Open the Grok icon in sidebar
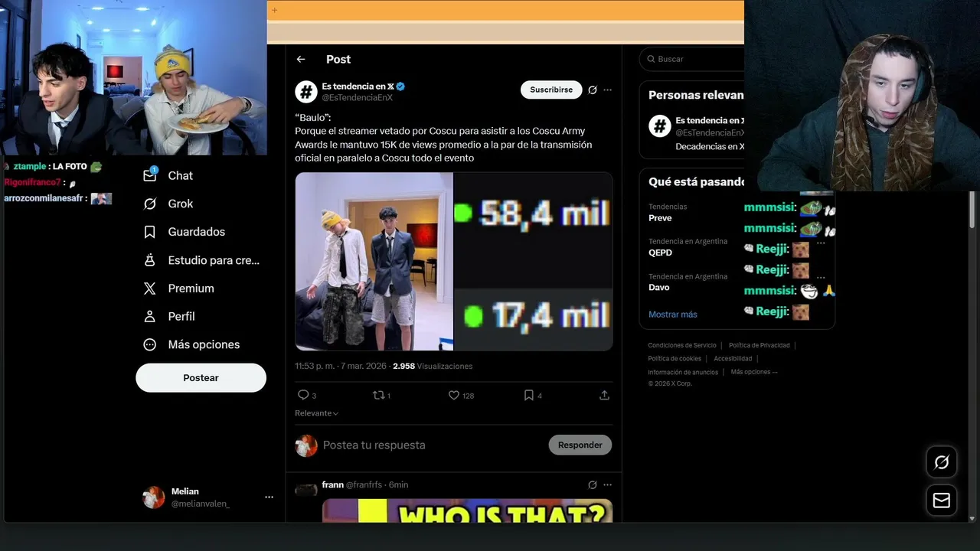Screen dimensions: 980x551 pos(150,204)
